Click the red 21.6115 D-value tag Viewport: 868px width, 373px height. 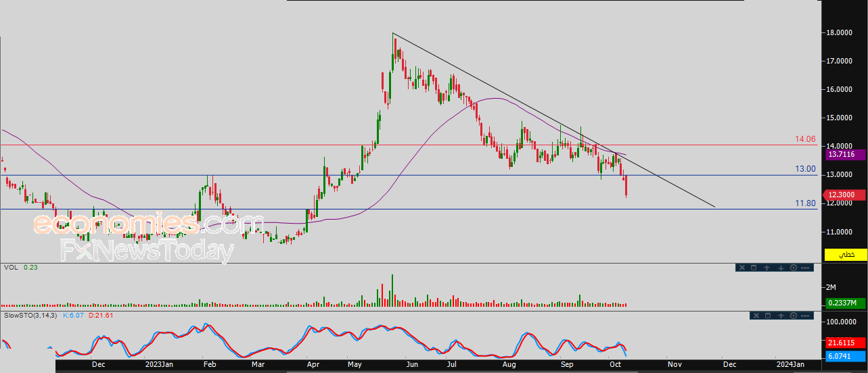click(846, 343)
